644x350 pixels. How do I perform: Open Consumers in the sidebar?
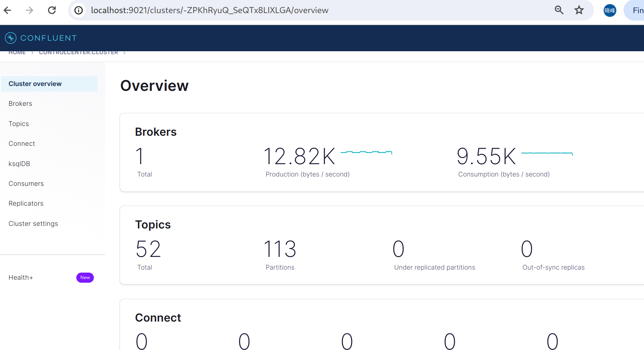click(26, 184)
